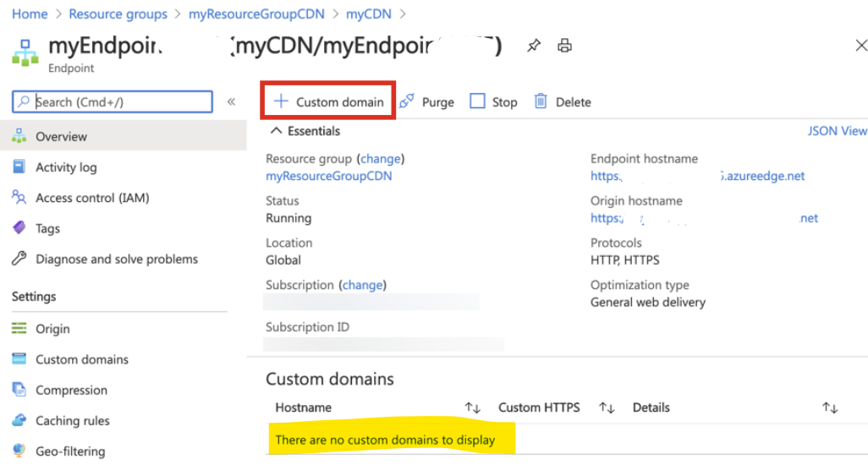The image size is (868, 465).
Task: Sort by Details column arrows
Action: (829, 408)
